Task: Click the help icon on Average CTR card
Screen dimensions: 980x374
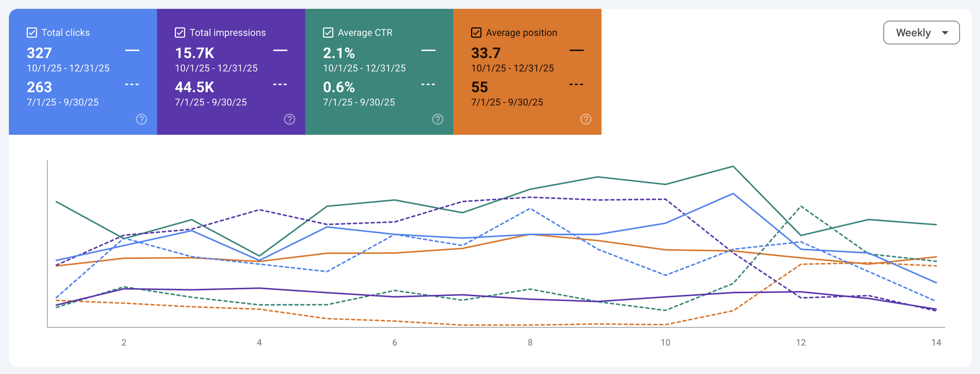Action: tap(437, 120)
